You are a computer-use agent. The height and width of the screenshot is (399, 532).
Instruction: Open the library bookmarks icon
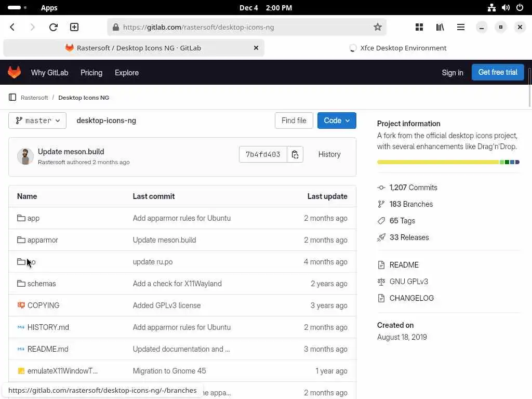point(440,27)
